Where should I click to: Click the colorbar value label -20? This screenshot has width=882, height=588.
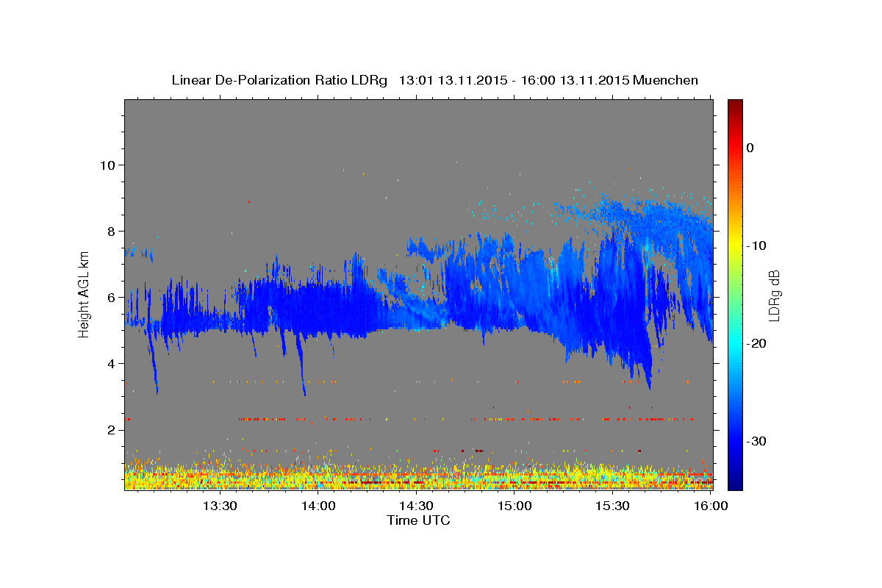(757, 343)
